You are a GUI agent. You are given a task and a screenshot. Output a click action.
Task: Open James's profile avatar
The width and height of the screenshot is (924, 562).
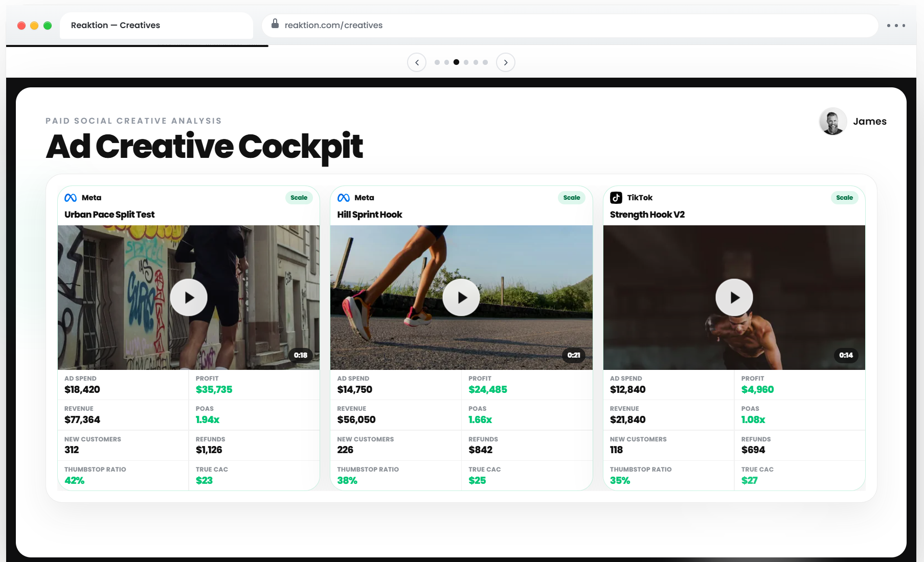[833, 121]
